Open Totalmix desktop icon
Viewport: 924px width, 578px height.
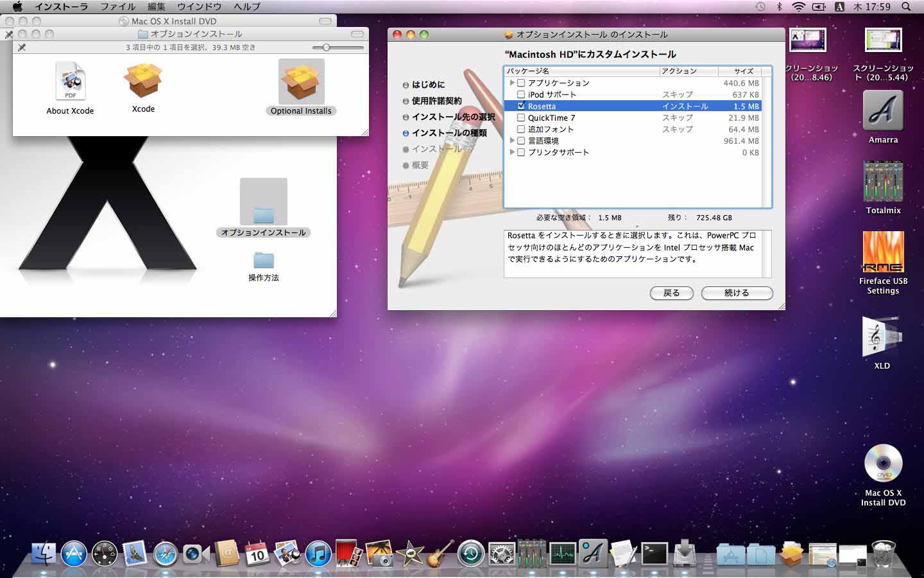(x=883, y=181)
